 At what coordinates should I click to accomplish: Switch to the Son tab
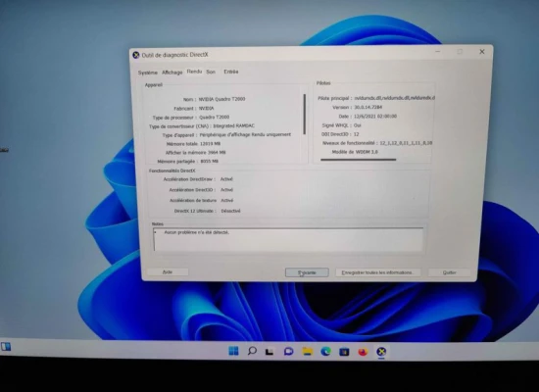pos(211,72)
